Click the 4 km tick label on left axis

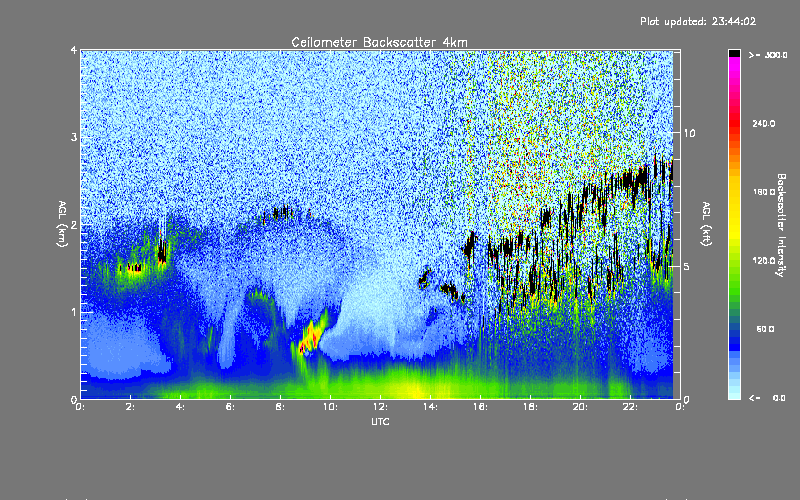tap(74, 51)
